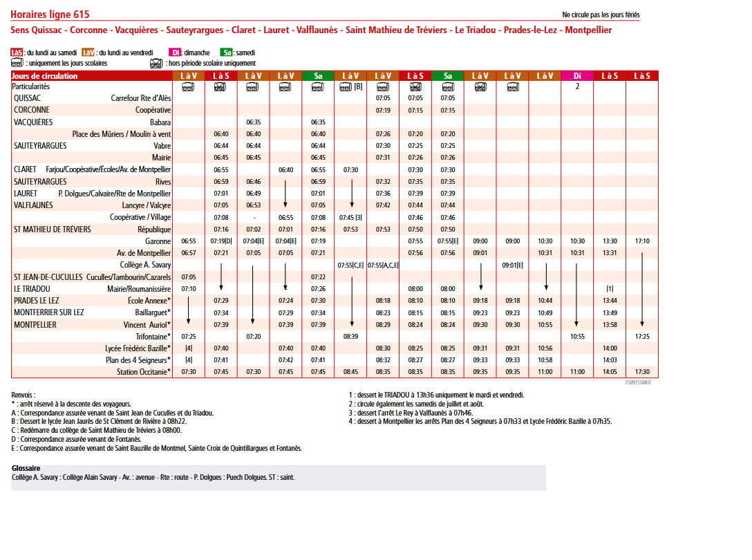Select the first green Sa column header
Screen dimensions: 752x560
click(x=318, y=75)
